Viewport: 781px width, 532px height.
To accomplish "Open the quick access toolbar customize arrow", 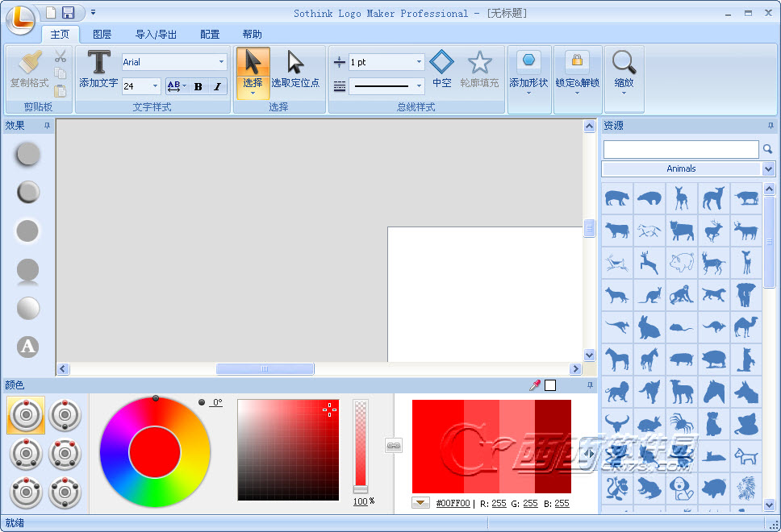I will [x=93, y=12].
